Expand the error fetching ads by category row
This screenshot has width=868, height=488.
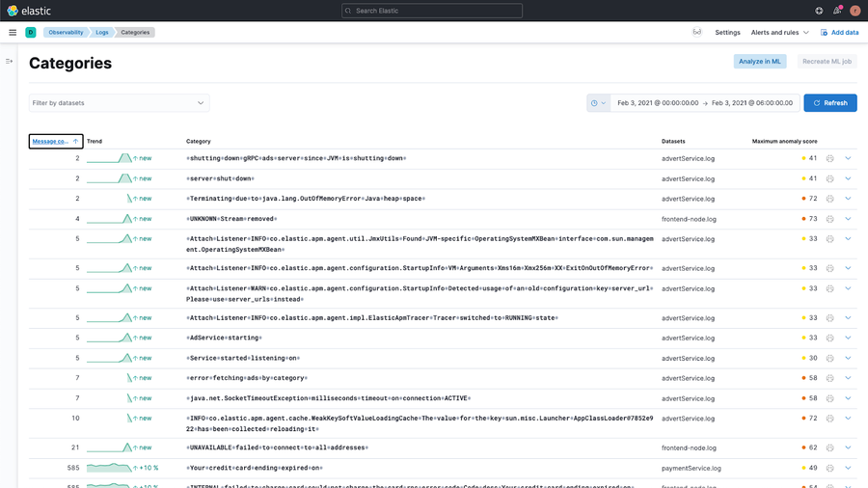(x=848, y=378)
